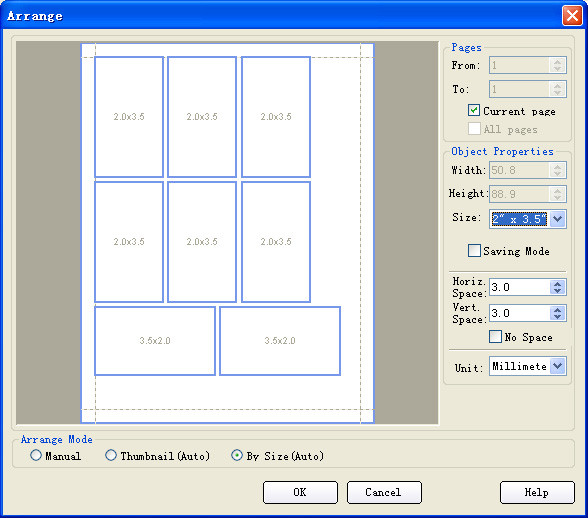
Task: Decrease Horiz. Space with down arrow
Action: tap(558, 291)
